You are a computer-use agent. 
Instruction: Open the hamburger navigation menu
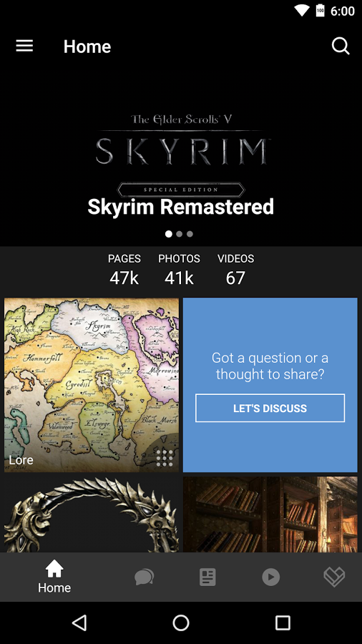(x=24, y=46)
